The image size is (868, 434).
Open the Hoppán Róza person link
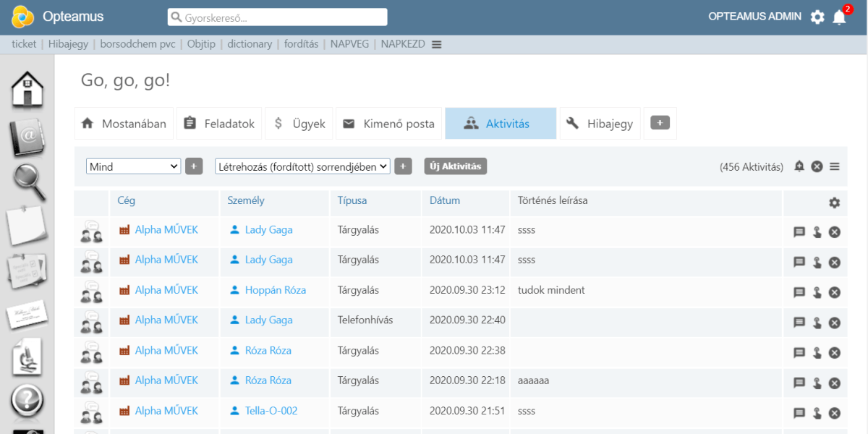(275, 290)
